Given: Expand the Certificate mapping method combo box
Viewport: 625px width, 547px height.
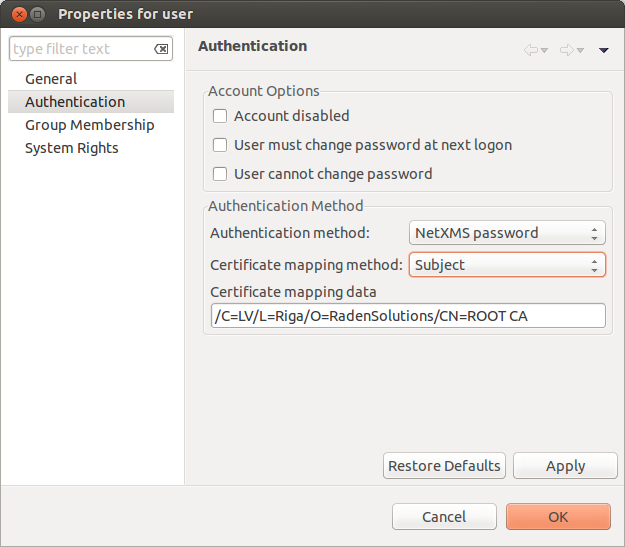Looking at the screenshot, I should pos(507,265).
